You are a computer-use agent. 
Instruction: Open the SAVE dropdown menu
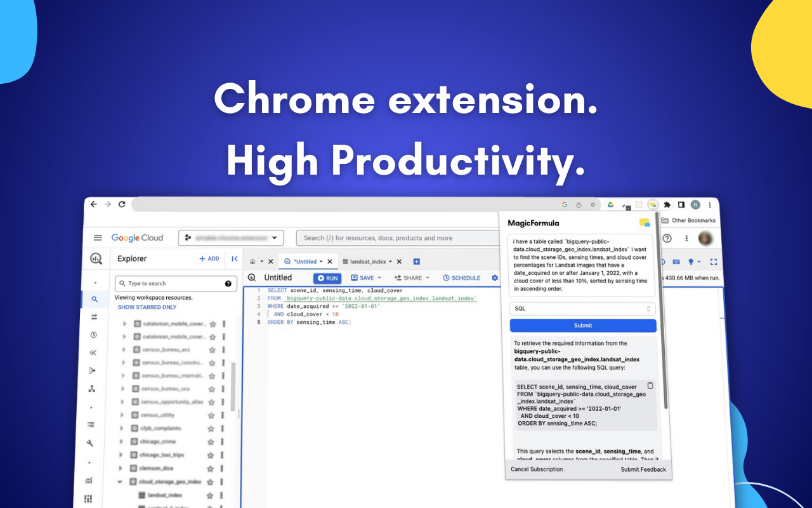tap(366, 278)
